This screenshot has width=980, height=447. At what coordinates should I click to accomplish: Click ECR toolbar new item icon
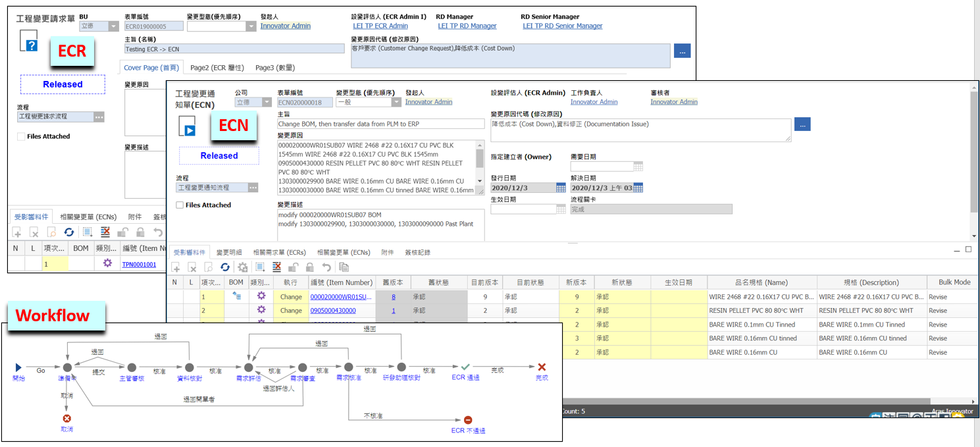click(x=17, y=232)
